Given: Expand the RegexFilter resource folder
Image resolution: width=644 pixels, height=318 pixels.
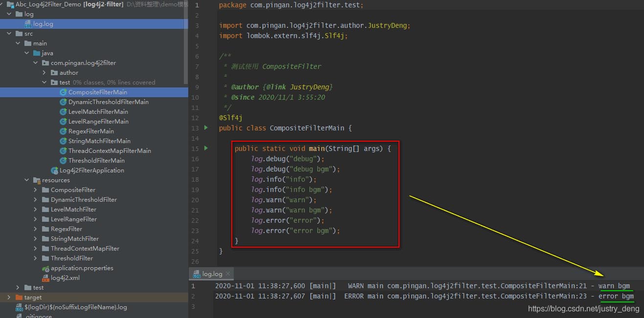Looking at the screenshot, I should tap(36, 229).
